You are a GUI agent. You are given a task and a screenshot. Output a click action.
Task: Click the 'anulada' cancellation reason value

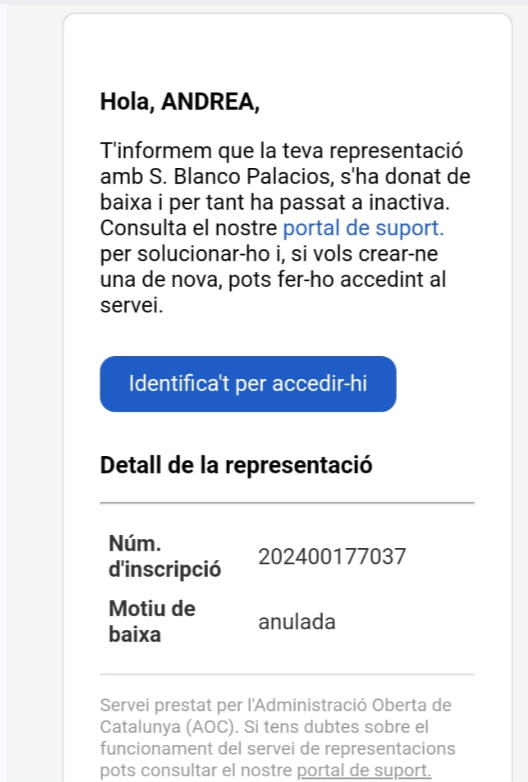click(x=297, y=622)
